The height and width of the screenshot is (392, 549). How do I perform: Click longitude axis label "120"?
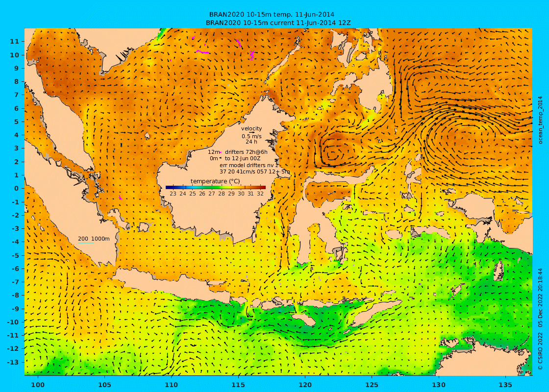305,385
